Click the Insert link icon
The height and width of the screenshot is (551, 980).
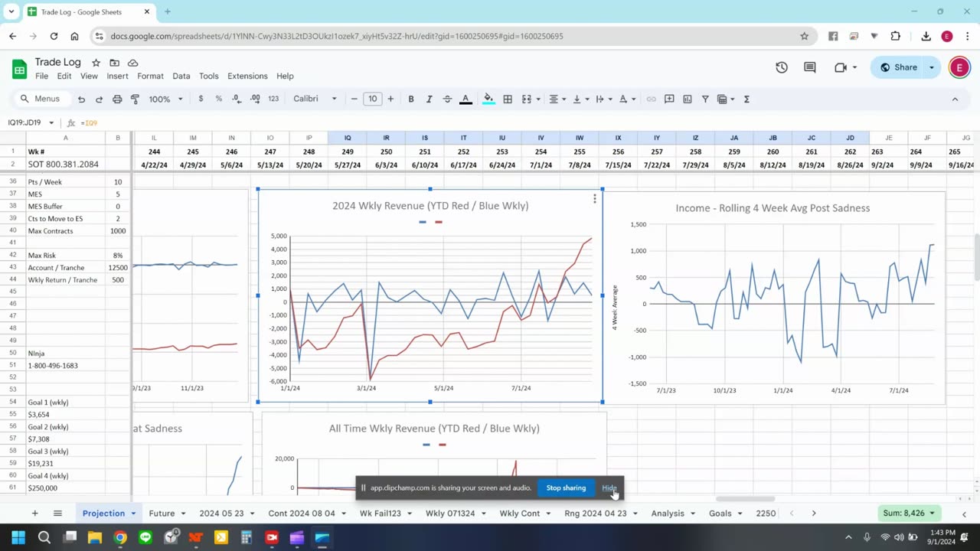651,99
